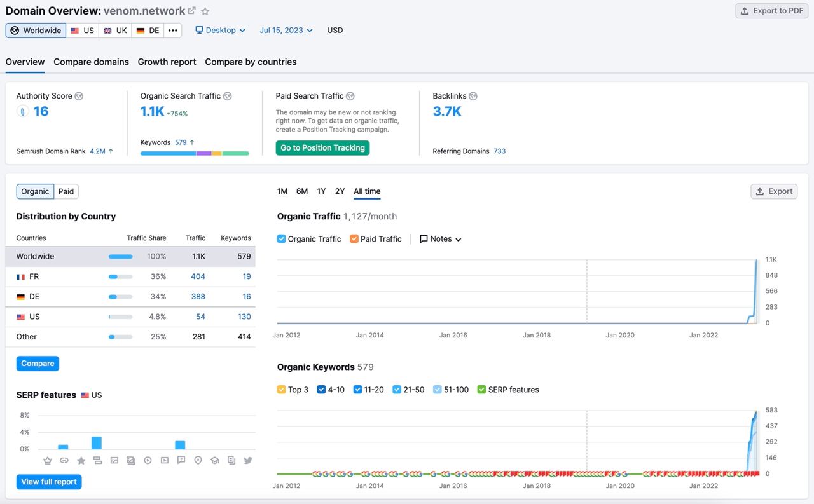Click the Twitter bird SERP feature icon
Viewport: 814px width, 504px height.
point(248,460)
